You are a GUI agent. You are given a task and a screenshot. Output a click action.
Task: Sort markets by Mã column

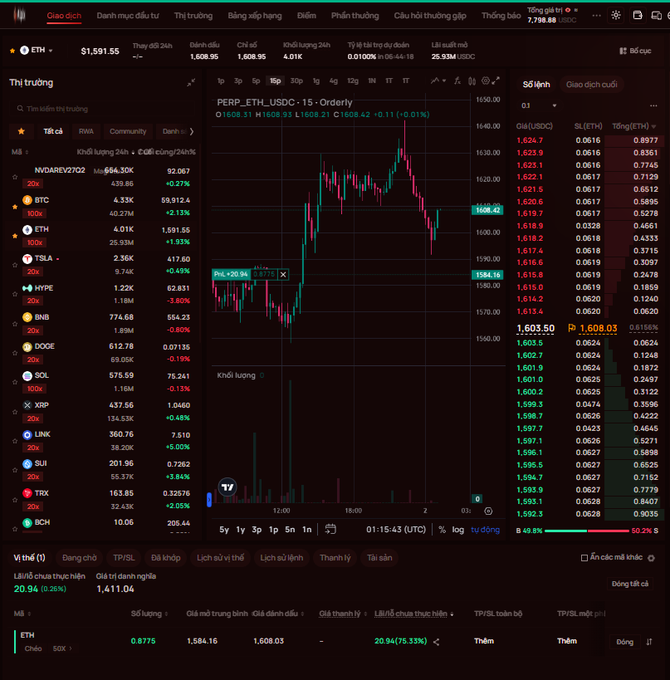pyautogui.click(x=20, y=152)
